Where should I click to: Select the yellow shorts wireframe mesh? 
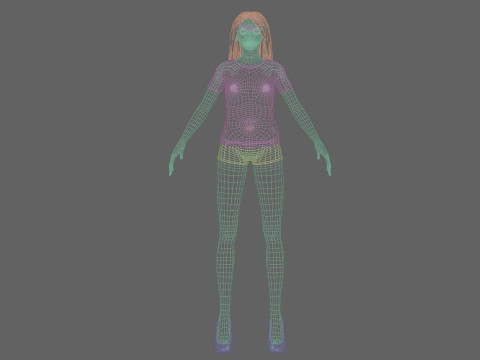pos(250,155)
